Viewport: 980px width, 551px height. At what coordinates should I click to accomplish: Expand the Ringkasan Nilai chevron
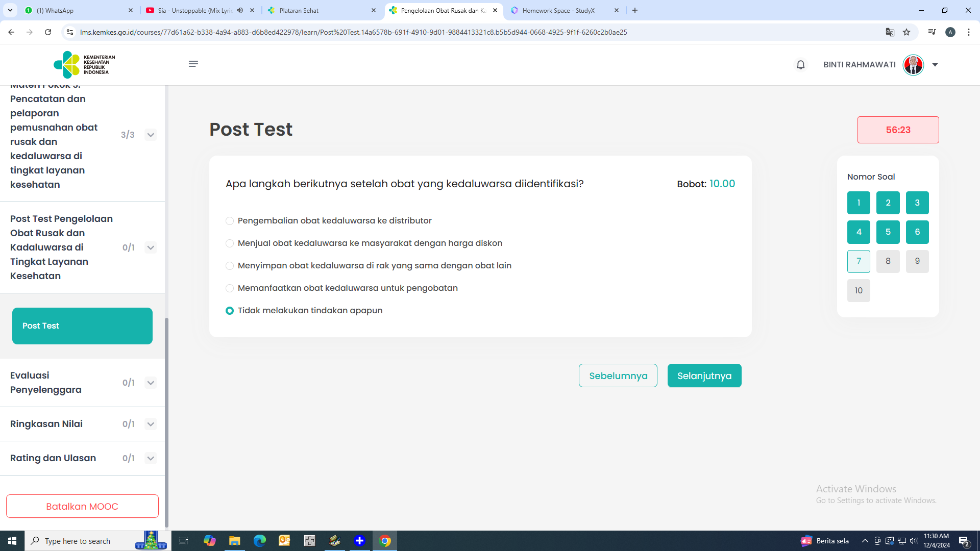point(151,424)
